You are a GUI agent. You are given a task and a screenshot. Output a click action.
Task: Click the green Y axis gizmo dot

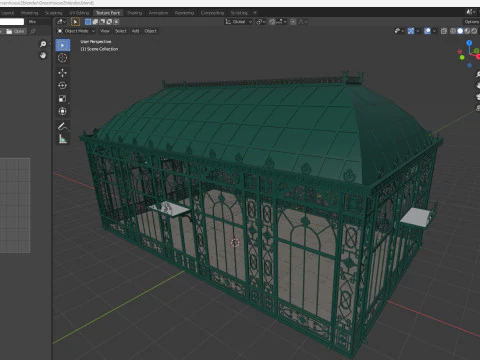(462, 58)
